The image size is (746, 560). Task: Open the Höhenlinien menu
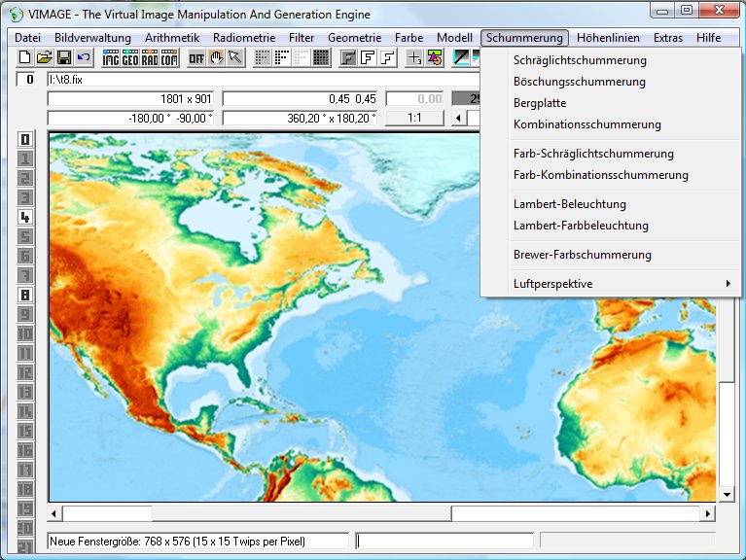pyautogui.click(x=608, y=38)
